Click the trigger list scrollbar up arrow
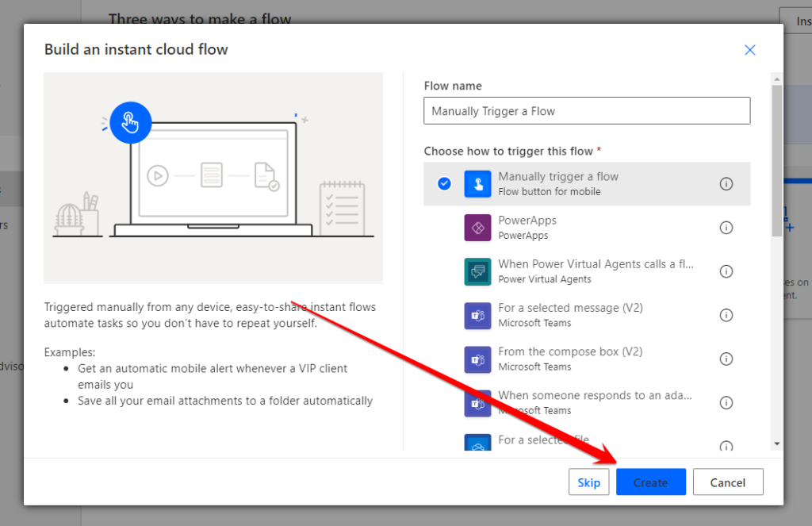Screen dimensions: 812x526 pos(777,79)
